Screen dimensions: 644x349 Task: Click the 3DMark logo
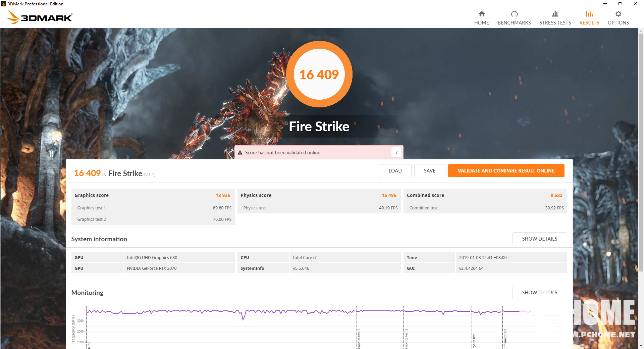coord(40,17)
